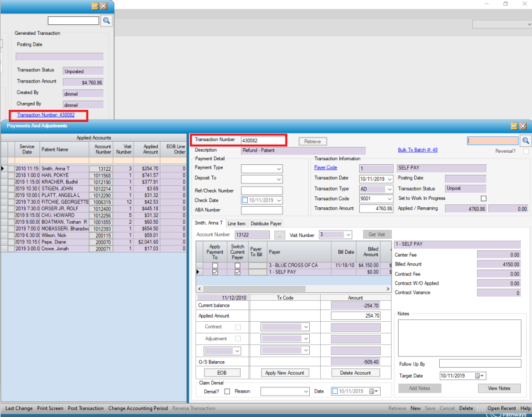Enable the Set to Work In Progress checkbox
532x417 pixels.
pyautogui.click(x=483, y=199)
